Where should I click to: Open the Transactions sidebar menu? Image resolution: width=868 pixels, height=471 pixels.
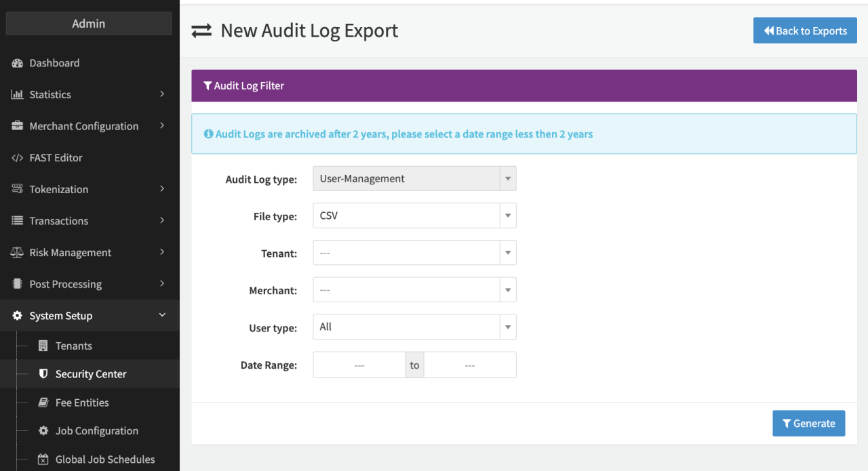(59, 221)
